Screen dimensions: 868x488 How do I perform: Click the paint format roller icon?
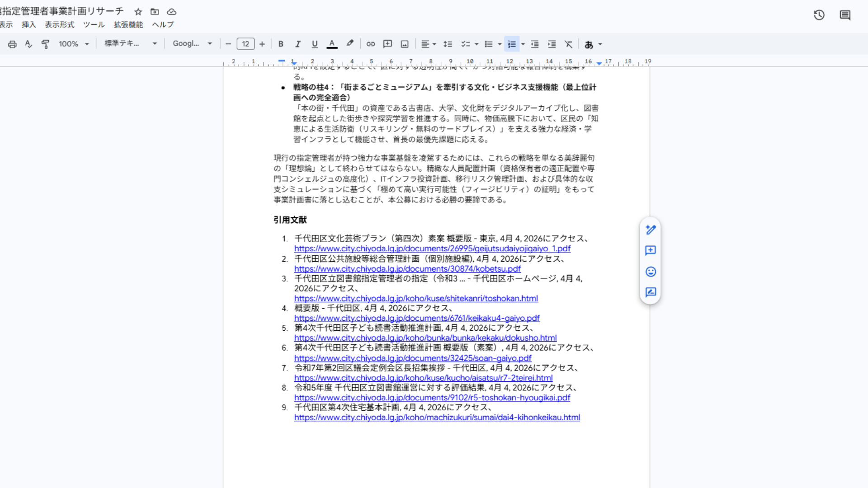(x=45, y=44)
